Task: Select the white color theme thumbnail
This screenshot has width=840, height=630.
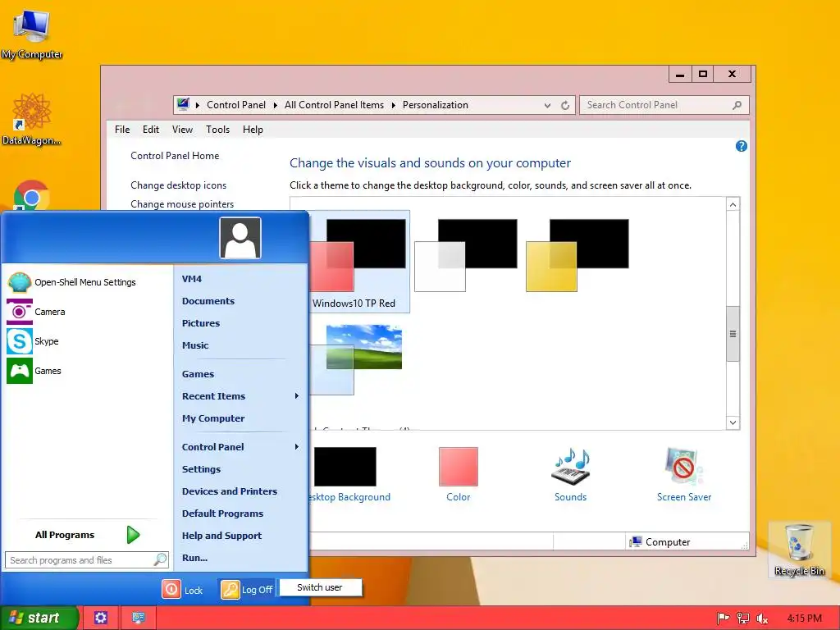Action: coord(466,255)
